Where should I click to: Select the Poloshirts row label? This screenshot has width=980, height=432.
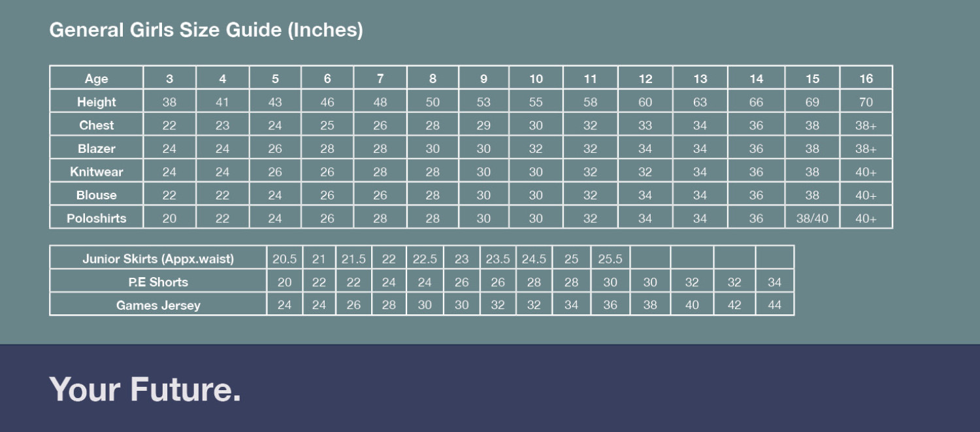coord(97,218)
